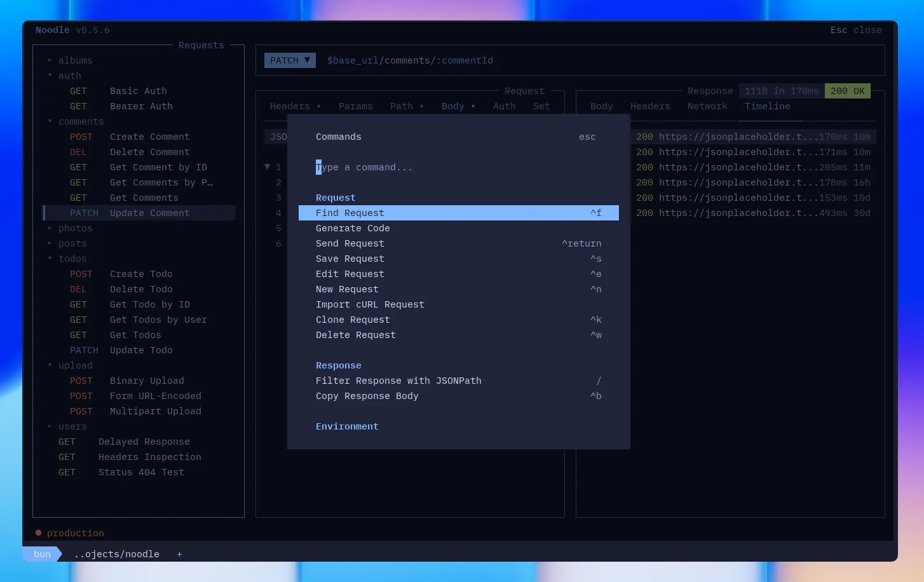Viewport: 924px width, 582px height.
Task: Select Get Comments request
Action: [x=139, y=198]
